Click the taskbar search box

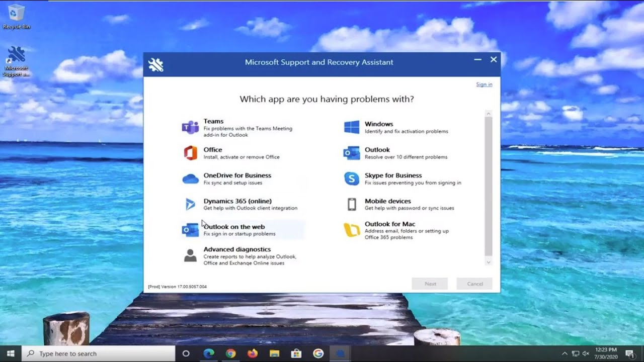99,353
